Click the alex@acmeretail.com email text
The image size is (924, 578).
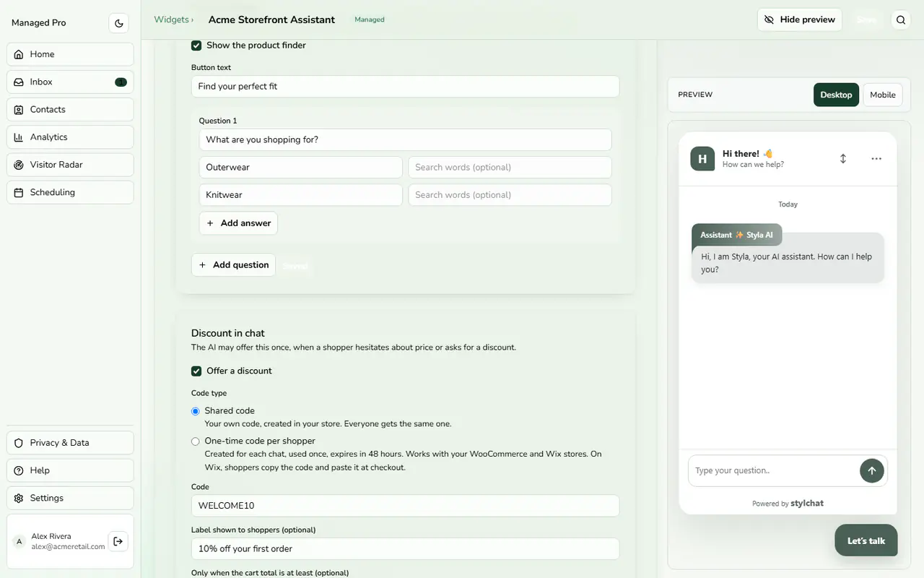(68, 547)
